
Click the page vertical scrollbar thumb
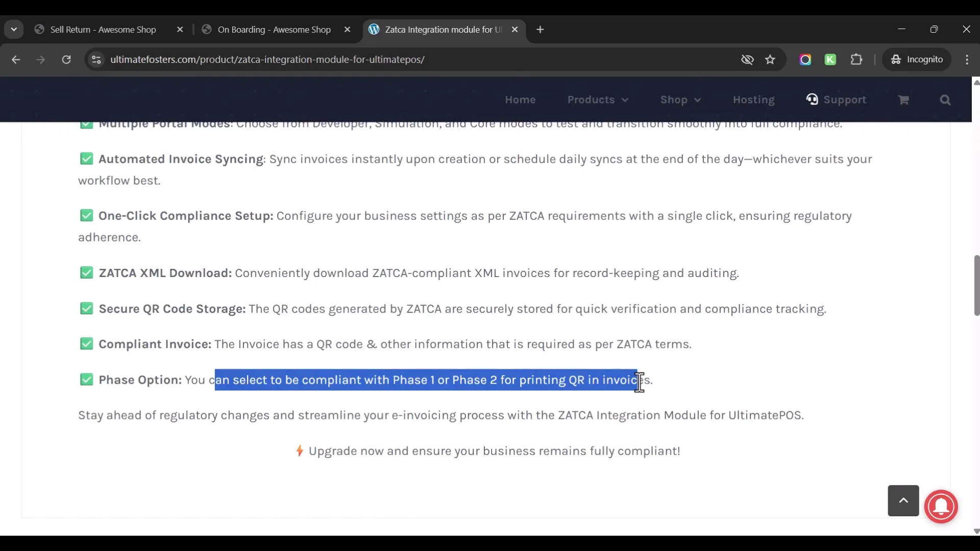coord(976,286)
